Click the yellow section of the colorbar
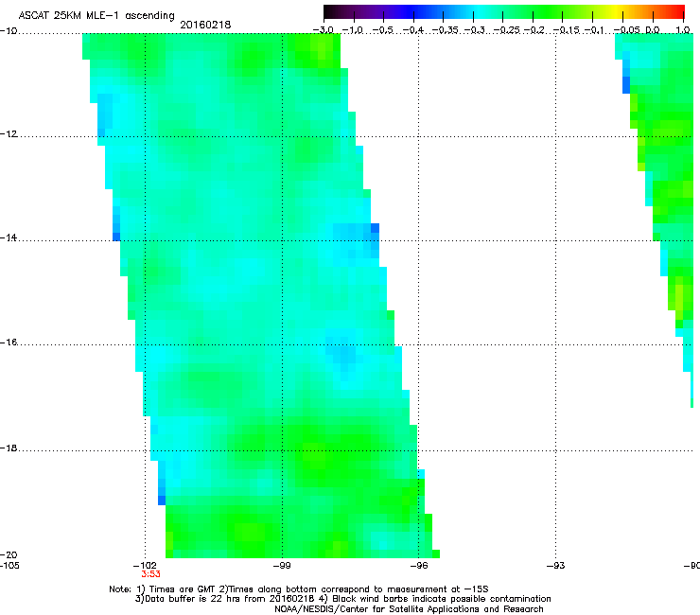 [616, 11]
